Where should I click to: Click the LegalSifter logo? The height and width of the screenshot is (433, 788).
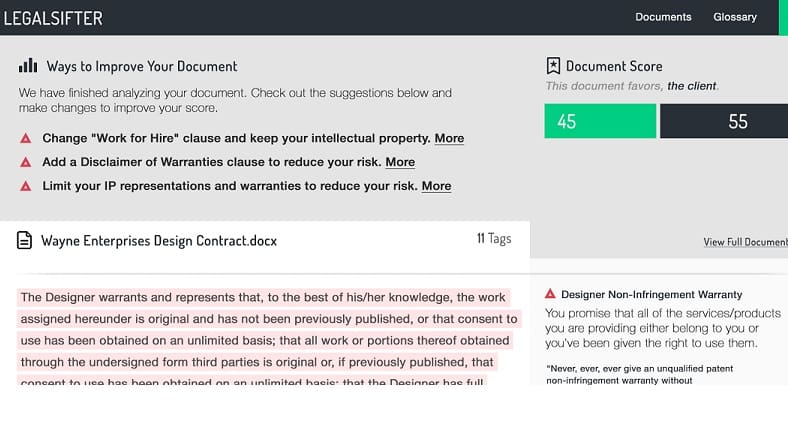tap(53, 17)
